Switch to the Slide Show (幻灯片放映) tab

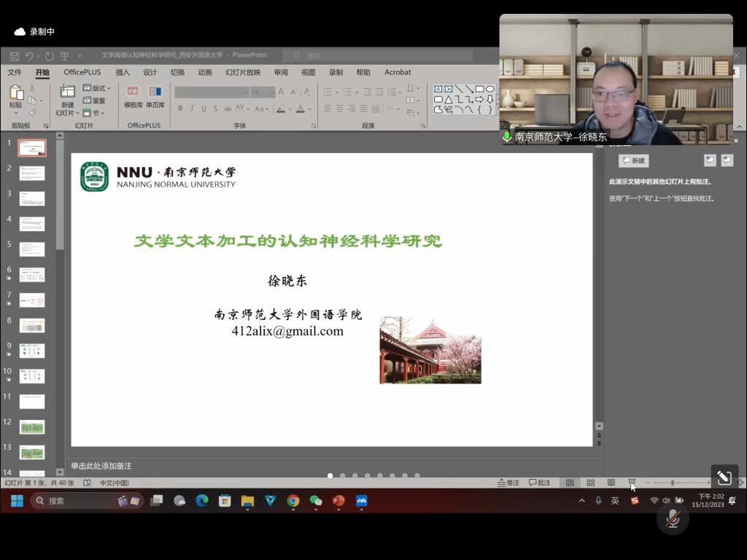click(x=242, y=72)
